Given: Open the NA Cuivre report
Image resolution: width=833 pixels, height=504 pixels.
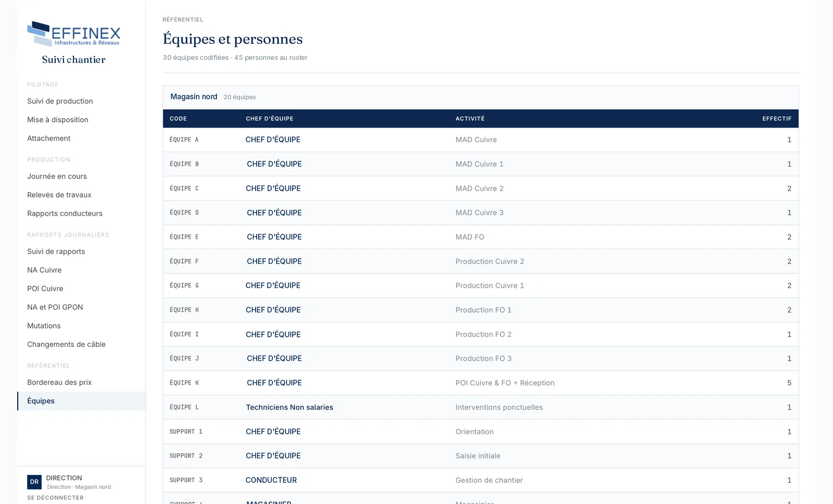Looking at the screenshot, I should coord(44,270).
